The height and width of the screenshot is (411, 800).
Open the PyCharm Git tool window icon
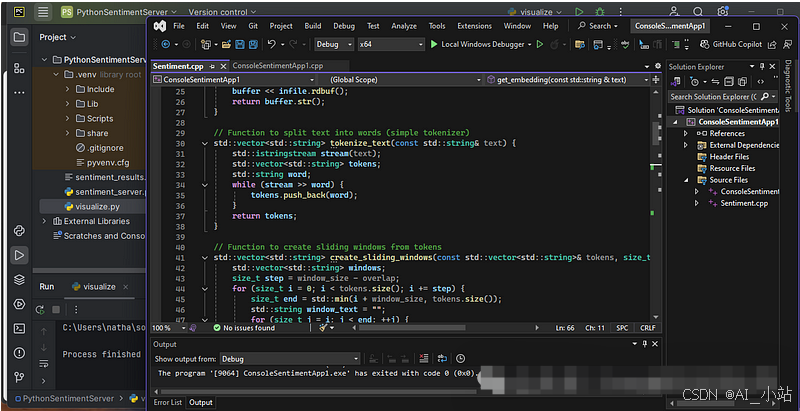(19, 377)
